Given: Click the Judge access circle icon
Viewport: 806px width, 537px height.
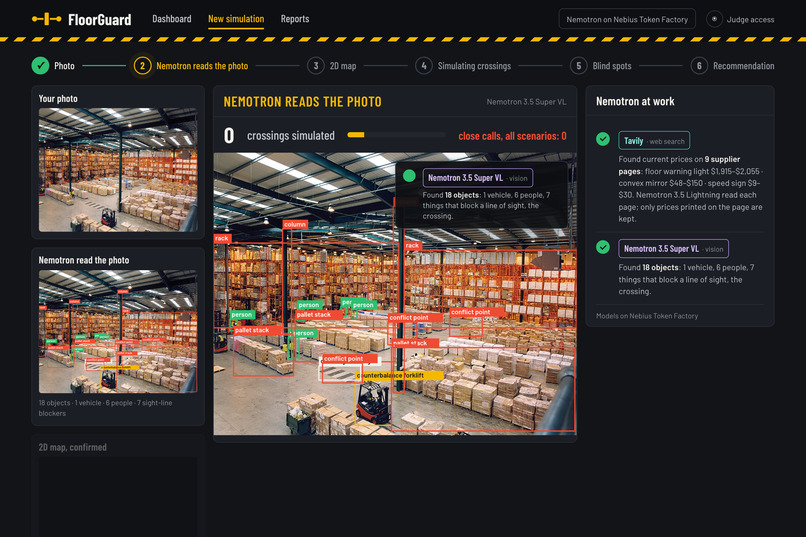Looking at the screenshot, I should tap(714, 19).
